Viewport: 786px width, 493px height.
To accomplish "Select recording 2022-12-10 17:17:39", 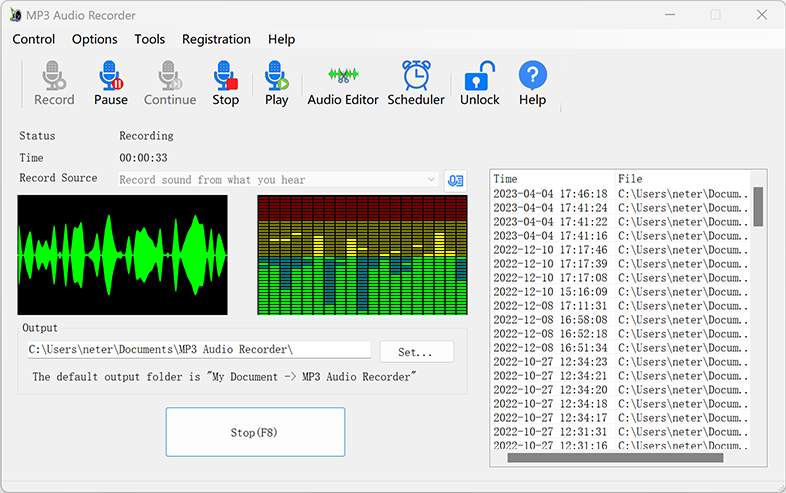I will pos(620,264).
